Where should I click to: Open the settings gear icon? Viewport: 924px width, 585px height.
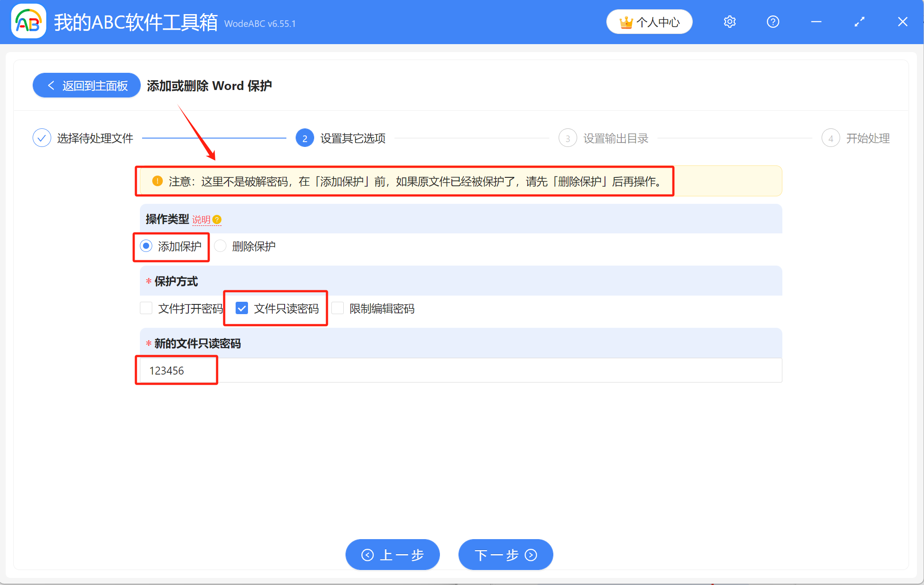tap(729, 21)
